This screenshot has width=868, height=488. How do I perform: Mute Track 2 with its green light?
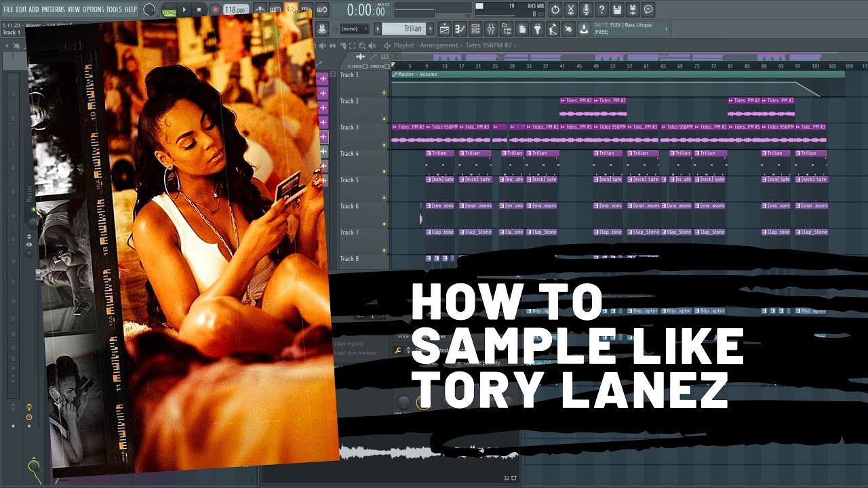click(x=384, y=119)
